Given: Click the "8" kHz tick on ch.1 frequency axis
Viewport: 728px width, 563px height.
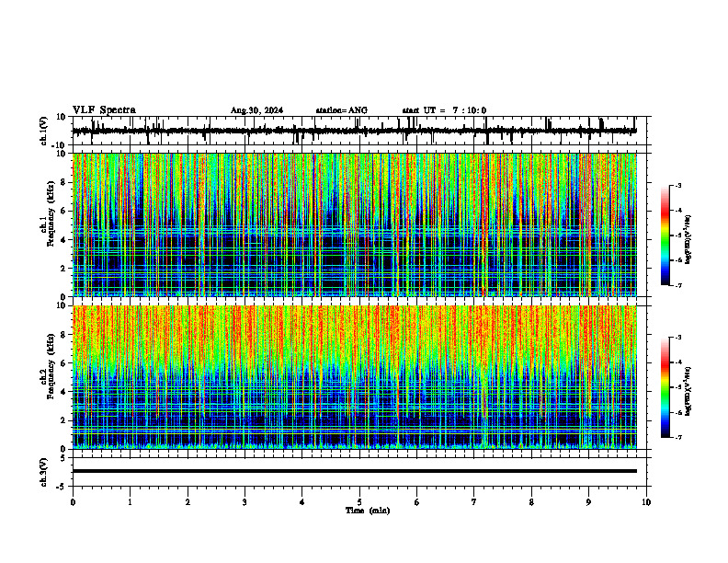Looking at the screenshot, I should [64, 182].
